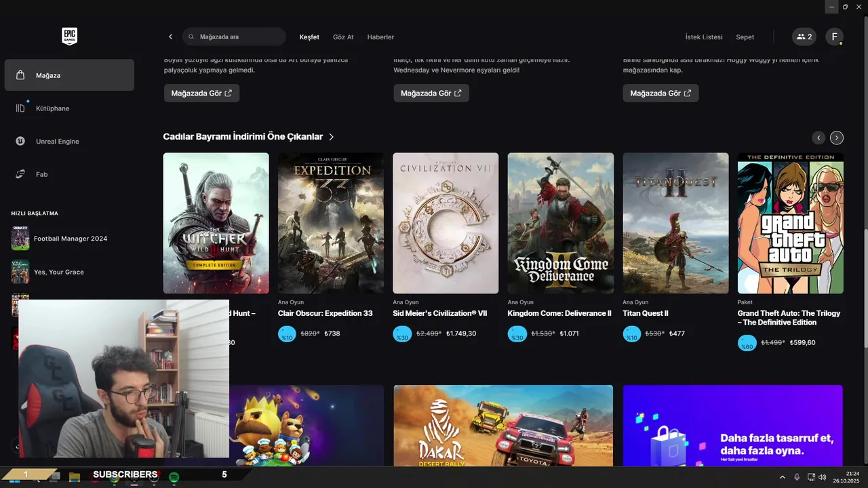Open the Overcooked characters banner
This screenshot has height=488, width=868.
point(307,426)
